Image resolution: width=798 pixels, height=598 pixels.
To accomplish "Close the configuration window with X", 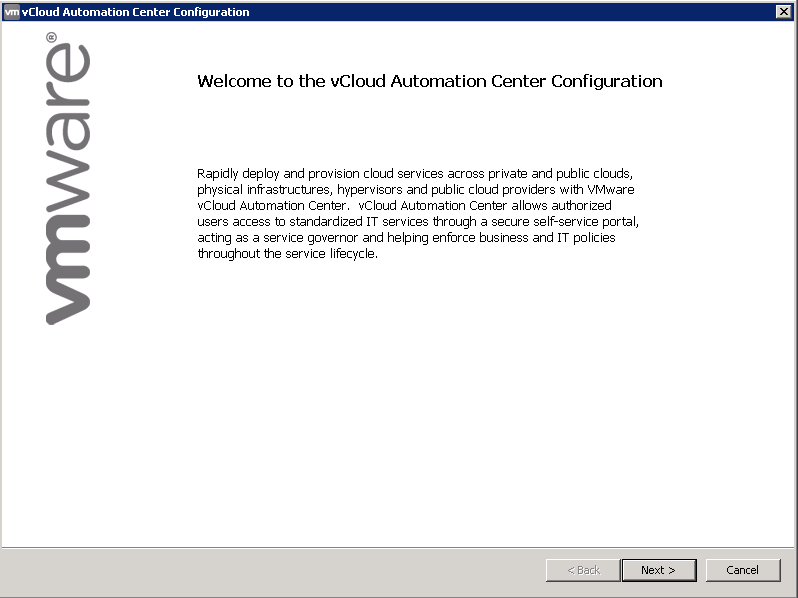I will (x=783, y=11).
